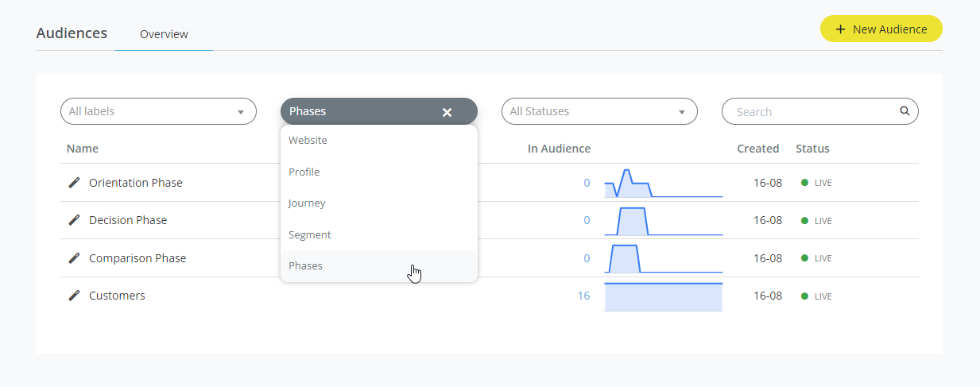
Task: Click the Customers trend chart
Action: (664, 296)
